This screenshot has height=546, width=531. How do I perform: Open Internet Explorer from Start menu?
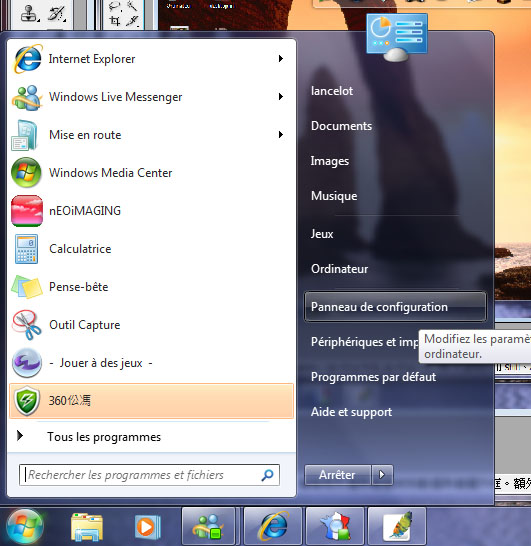coord(151,59)
